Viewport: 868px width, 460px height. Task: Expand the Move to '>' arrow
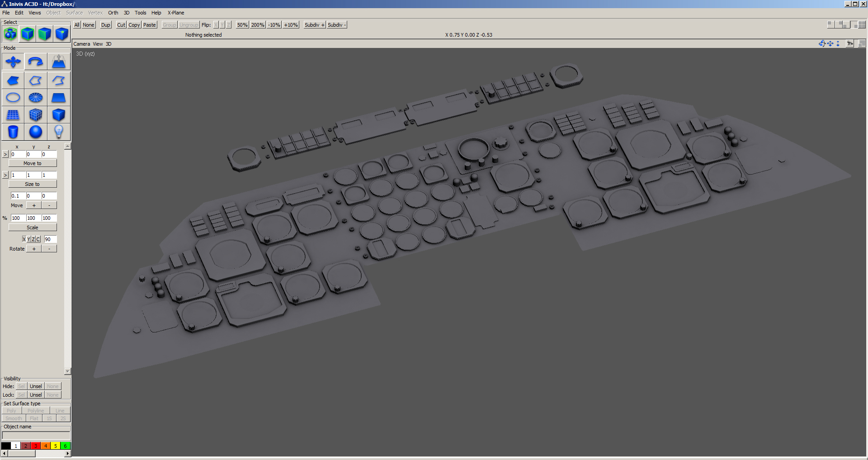point(5,154)
